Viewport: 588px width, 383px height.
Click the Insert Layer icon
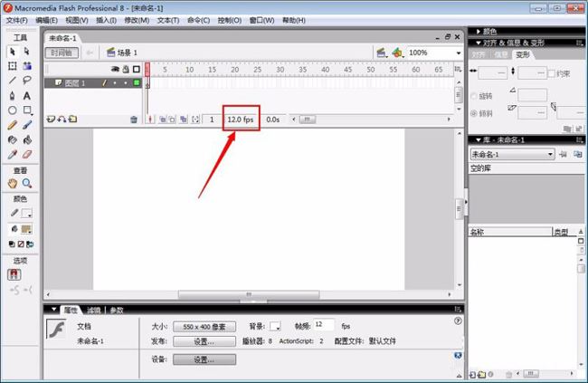[51, 120]
